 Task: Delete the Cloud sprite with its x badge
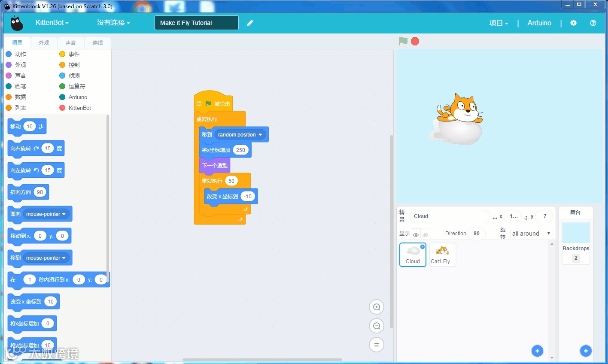coord(423,247)
